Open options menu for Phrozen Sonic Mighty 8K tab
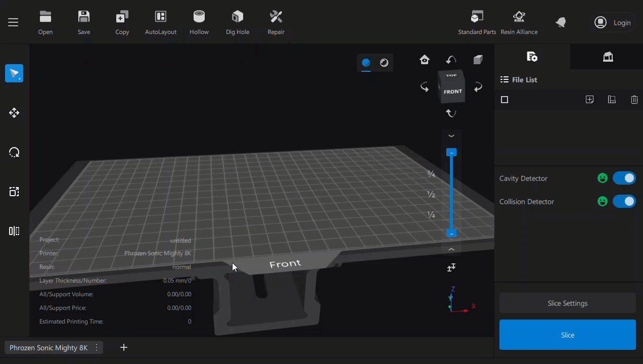This screenshot has height=364, width=643. click(96, 347)
